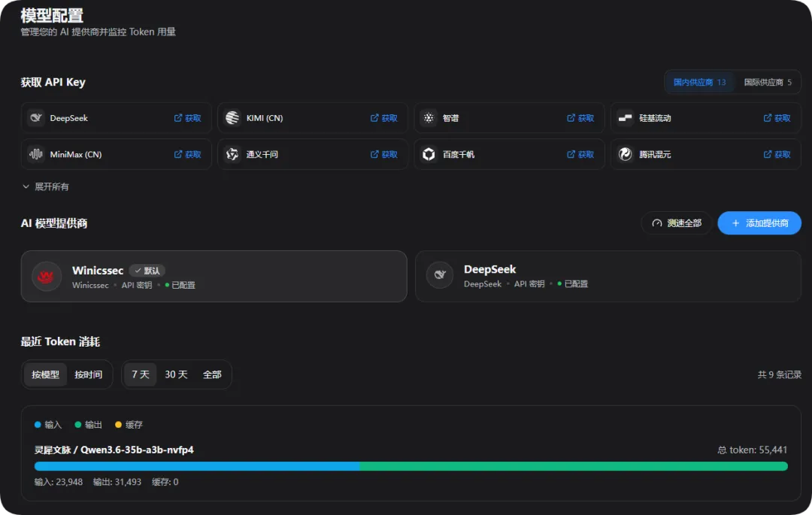
Task: Open the 获取 link for DeepSeek
Action: 187,118
